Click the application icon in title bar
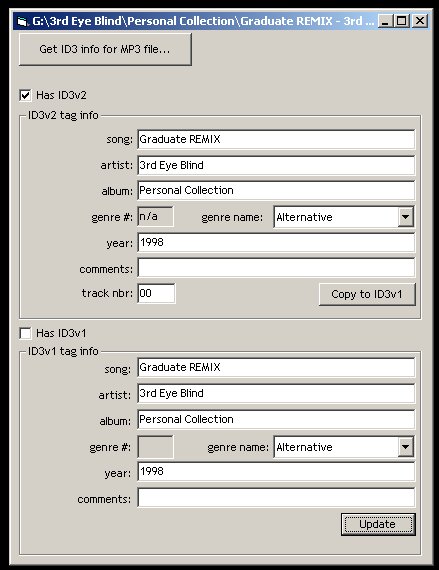439x570 pixels. coord(23,21)
